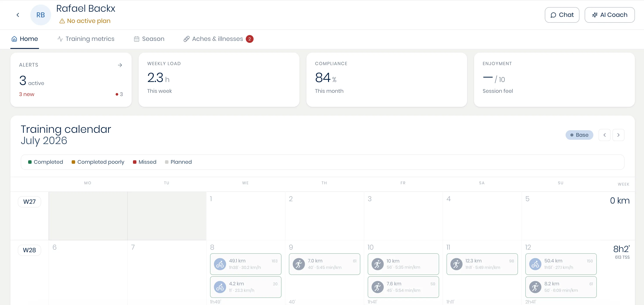Click the 0 km week total
Screen dimensions: 644x305
click(x=620, y=201)
